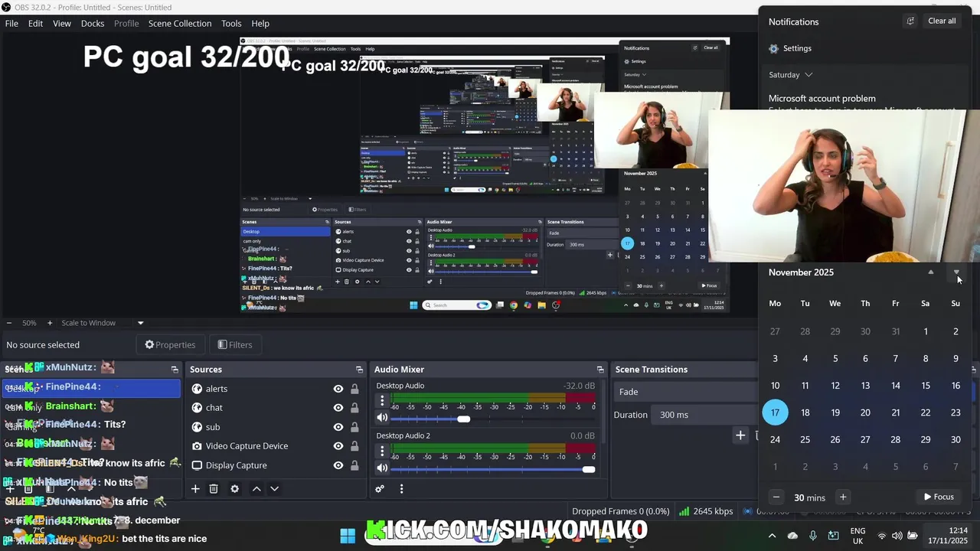Open the Help menu

[260, 24]
